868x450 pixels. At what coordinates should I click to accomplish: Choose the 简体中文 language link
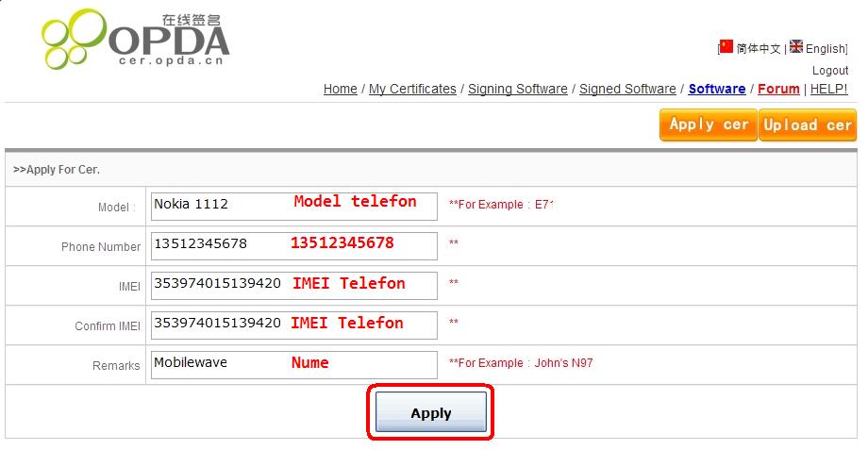click(758, 49)
